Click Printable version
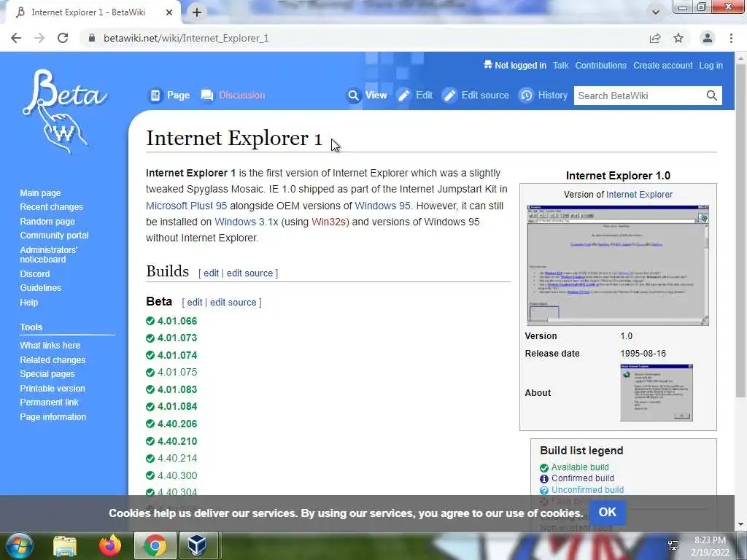 (53, 389)
